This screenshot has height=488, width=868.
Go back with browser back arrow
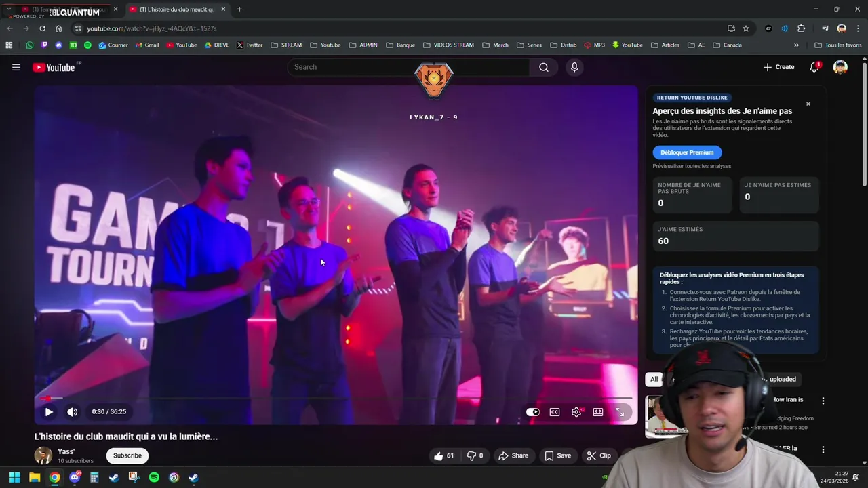pos(9,28)
